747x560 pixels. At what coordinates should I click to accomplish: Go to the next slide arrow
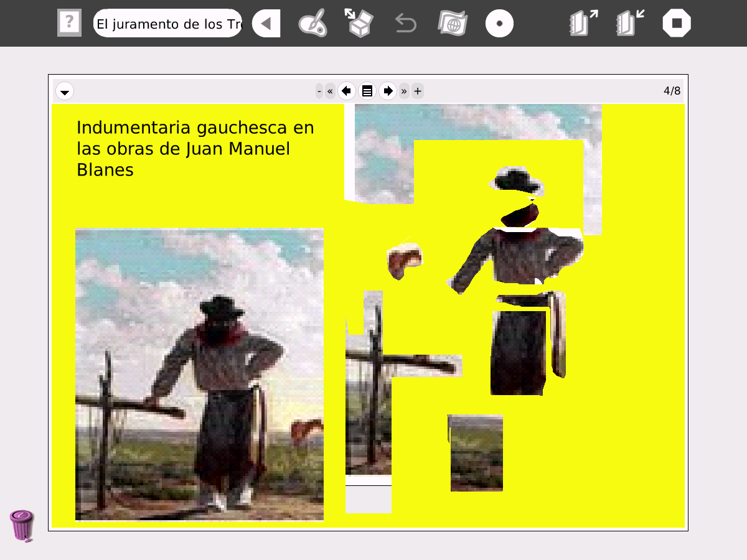pos(388,91)
